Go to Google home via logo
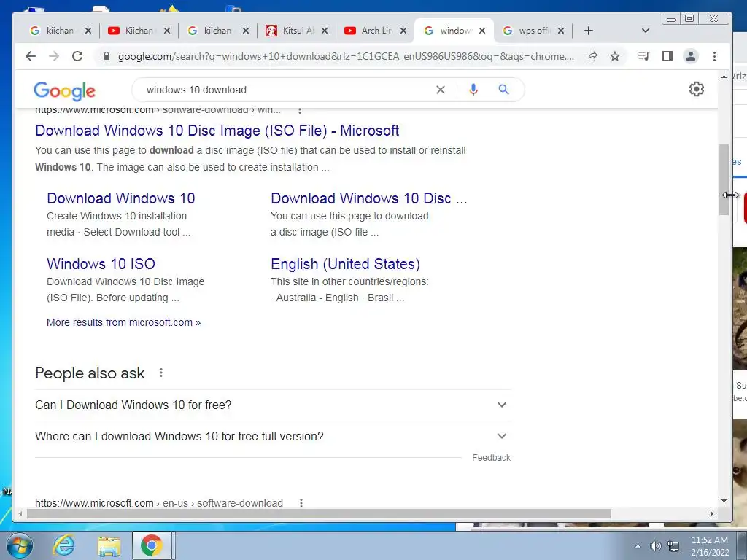 click(x=64, y=90)
